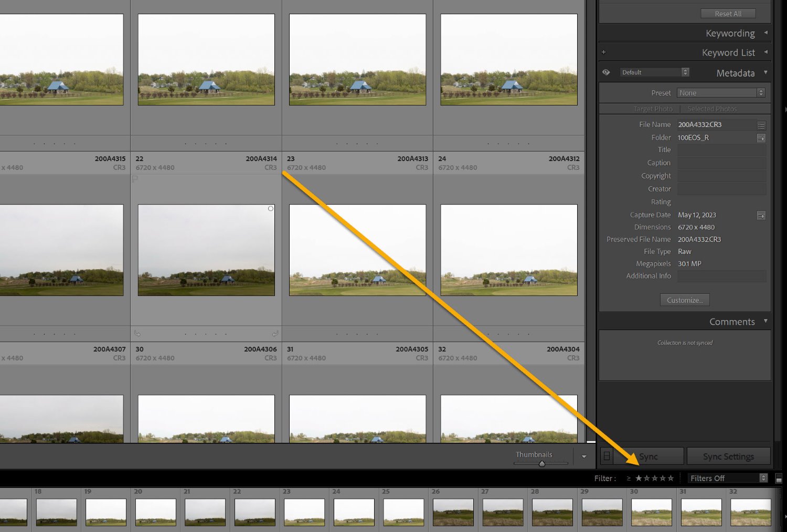The image size is (787, 532).
Task: Click the flag icon on thumbnail 200A4314
Action: 134,179
